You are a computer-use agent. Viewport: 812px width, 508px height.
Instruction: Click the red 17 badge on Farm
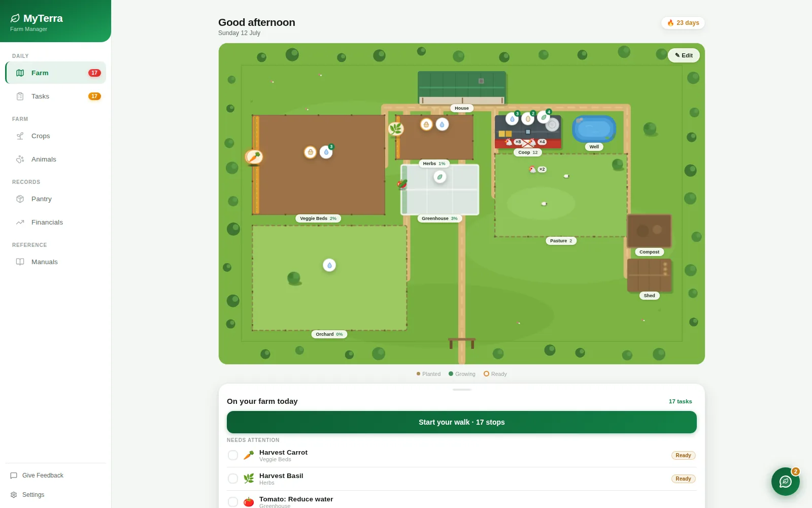pyautogui.click(x=94, y=73)
